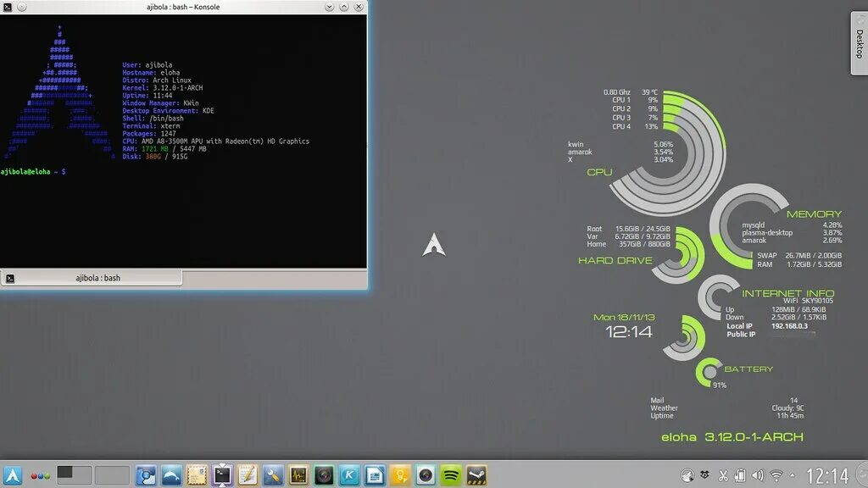Screen dimensions: 868x488
Task: Click the 'Home 357GiB / 880GiB' line
Action: click(628, 244)
